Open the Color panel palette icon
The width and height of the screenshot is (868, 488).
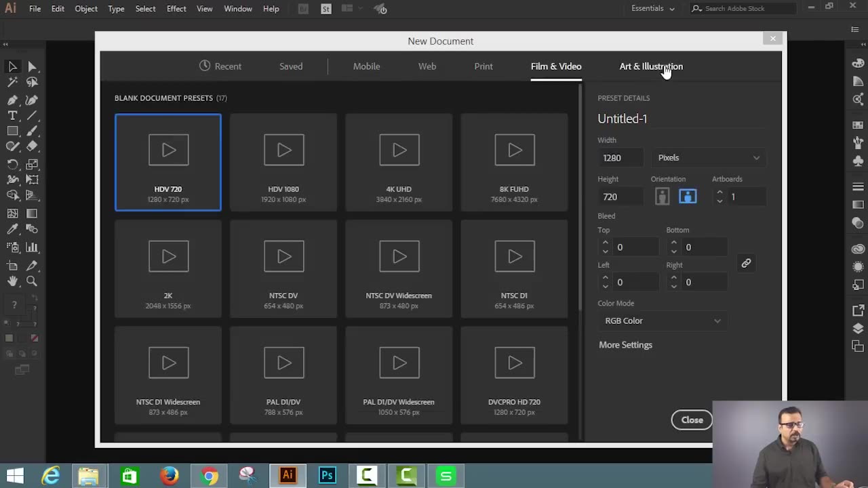click(x=858, y=63)
